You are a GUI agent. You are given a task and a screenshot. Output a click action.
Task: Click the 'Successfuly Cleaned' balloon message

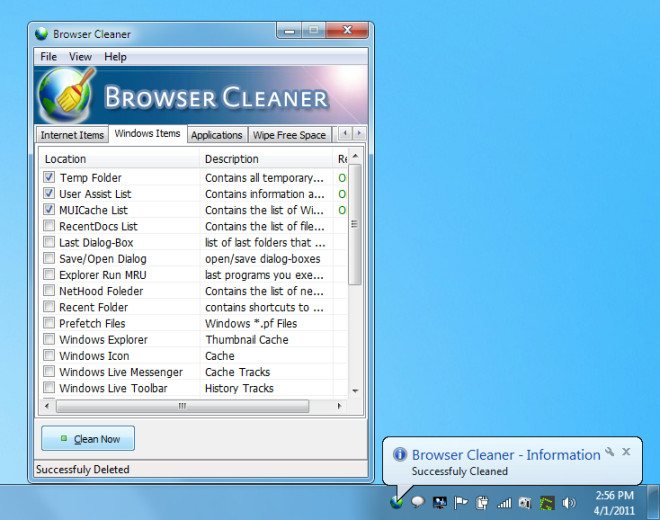pos(460,471)
